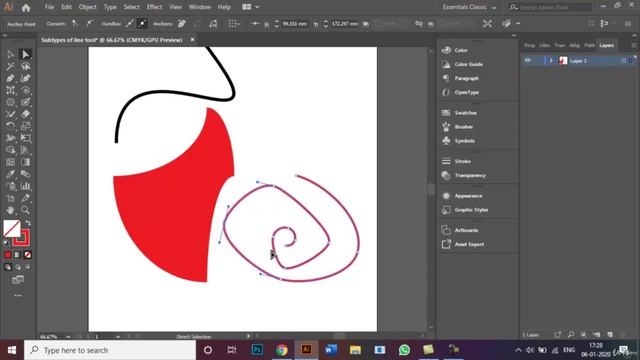Select the Ellipse shape tool
The image size is (640, 360).
[11, 102]
